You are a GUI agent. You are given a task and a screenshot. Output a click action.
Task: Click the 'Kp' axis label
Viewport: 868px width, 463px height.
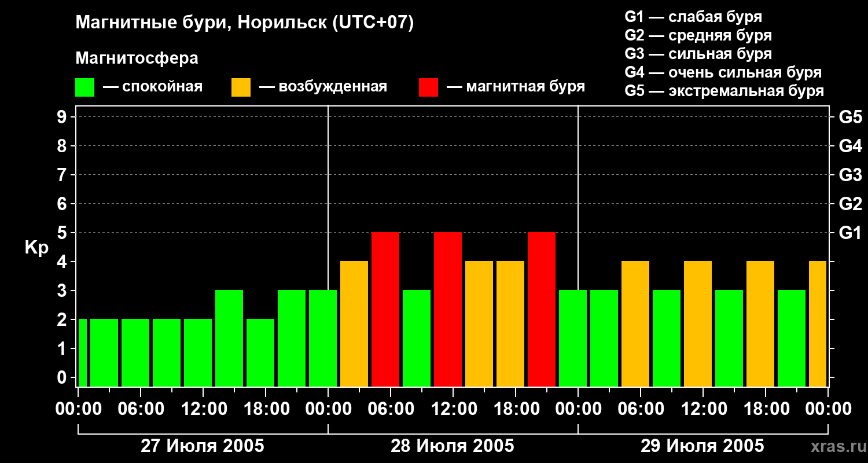pyautogui.click(x=36, y=248)
